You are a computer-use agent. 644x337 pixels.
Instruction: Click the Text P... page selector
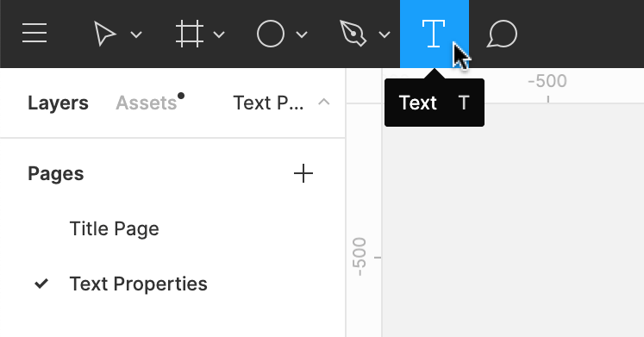269,103
